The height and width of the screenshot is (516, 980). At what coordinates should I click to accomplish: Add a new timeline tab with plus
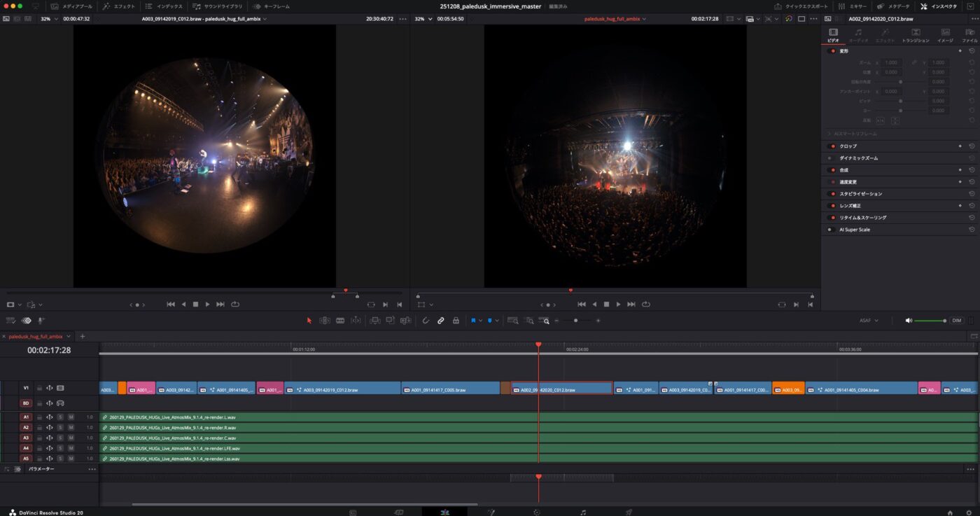[82, 336]
